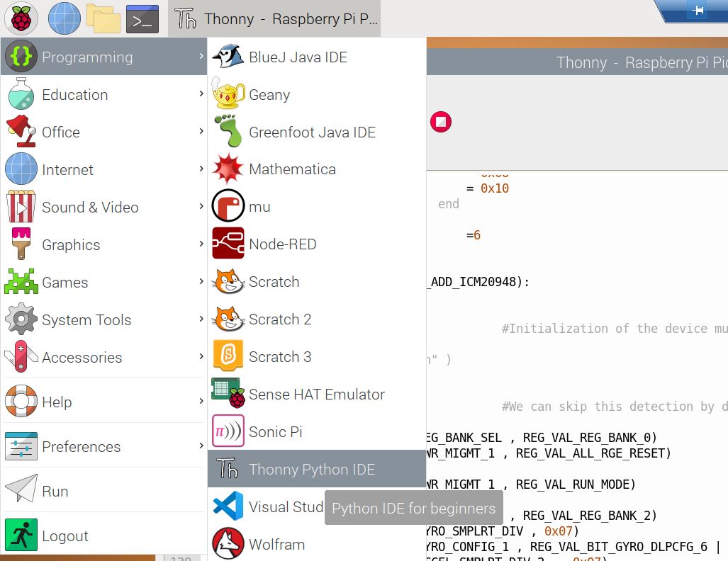Image resolution: width=728 pixels, height=561 pixels.
Task: Click the Run paper plane icon
Action: pos(21,489)
